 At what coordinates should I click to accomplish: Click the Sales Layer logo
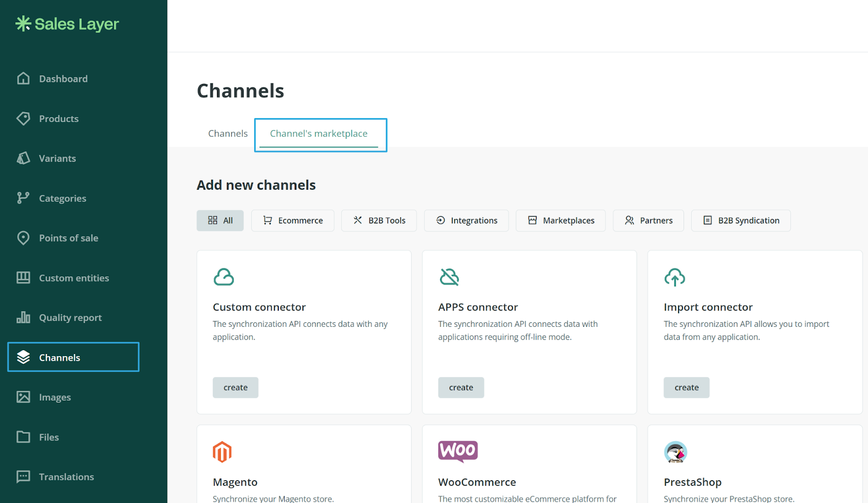click(67, 24)
